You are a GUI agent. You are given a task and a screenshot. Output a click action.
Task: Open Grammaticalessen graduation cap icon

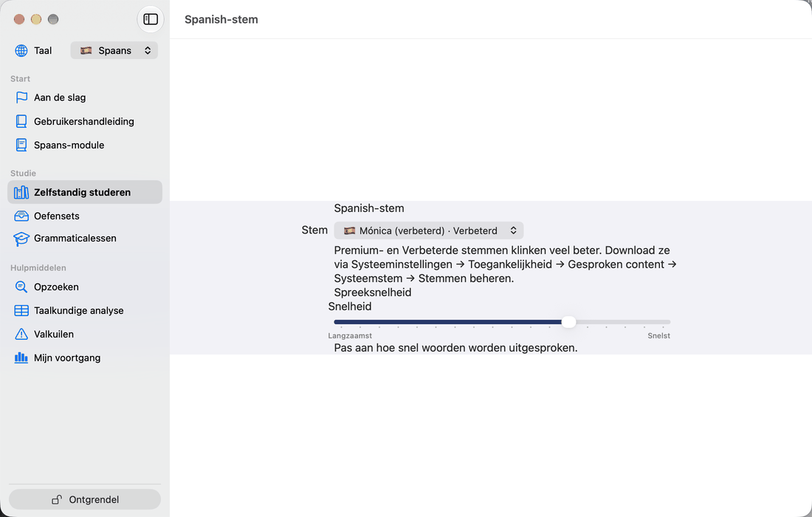tap(21, 239)
